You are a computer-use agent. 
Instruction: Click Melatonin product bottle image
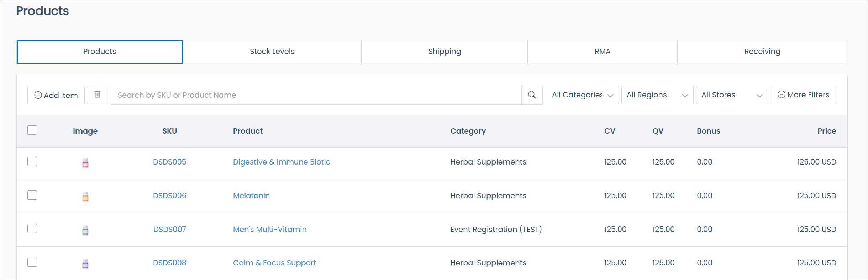click(85, 196)
